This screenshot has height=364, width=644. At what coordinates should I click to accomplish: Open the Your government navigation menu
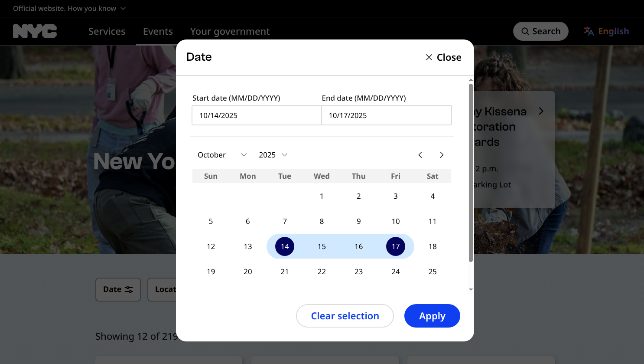230,31
